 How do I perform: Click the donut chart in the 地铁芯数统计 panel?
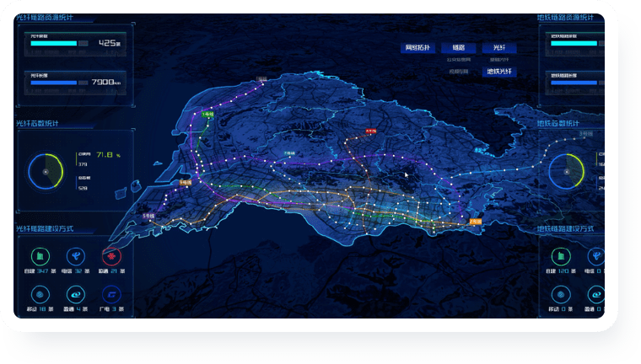coord(567,172)
